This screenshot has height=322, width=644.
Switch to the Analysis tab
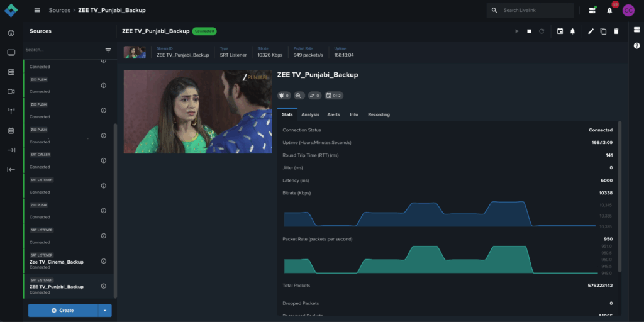click(310, 114)
